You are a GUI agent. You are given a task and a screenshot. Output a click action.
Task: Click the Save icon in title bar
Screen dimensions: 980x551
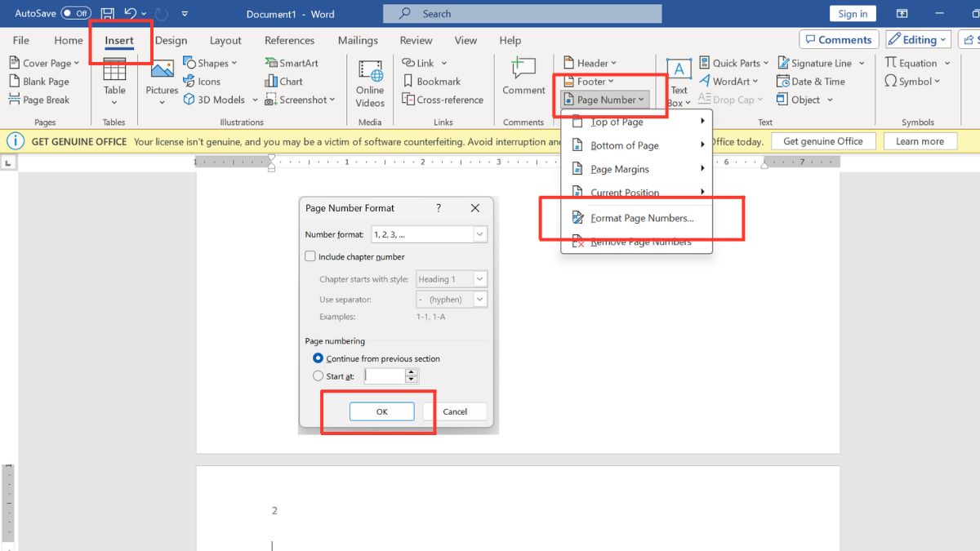[x=108, y=13]
